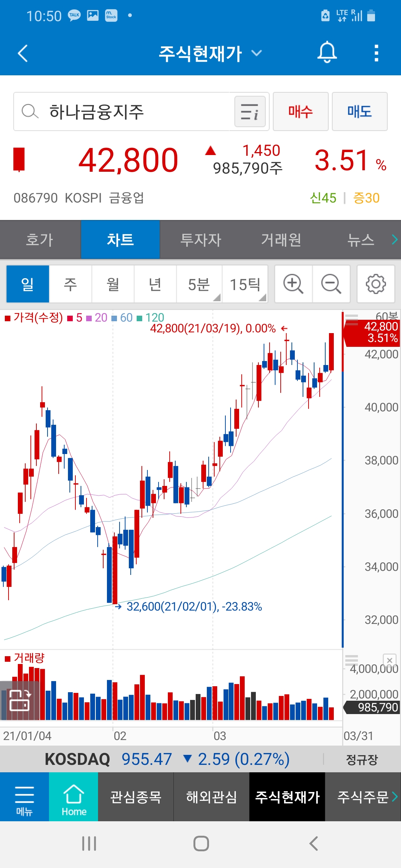
Task: Open the 15틱 tick interval dropdown
Action: (245, 284)
